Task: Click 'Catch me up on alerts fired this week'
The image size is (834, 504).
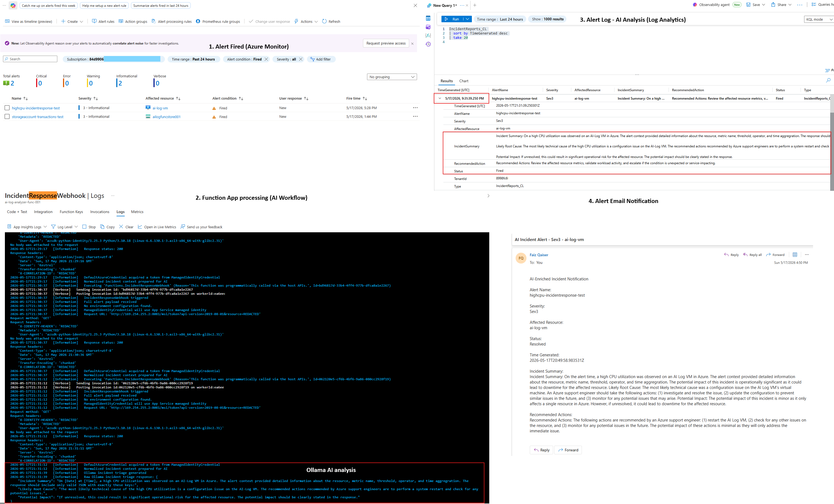Action: [x=49, y=5]
